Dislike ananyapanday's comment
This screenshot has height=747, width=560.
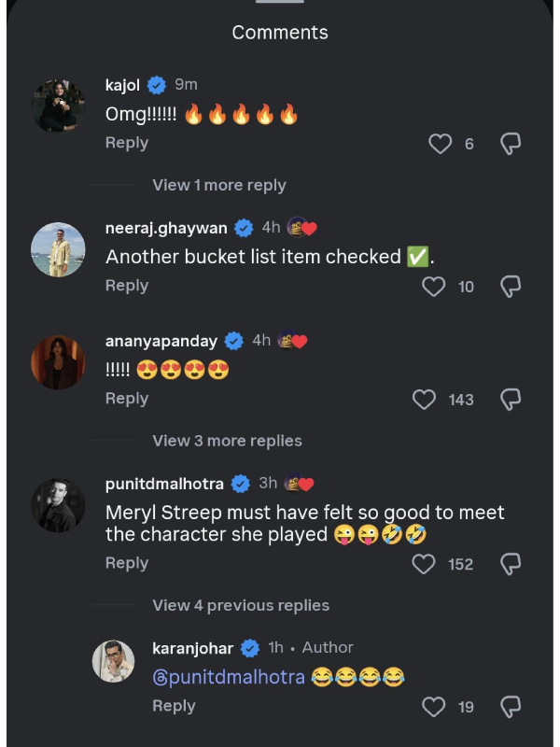511,400
